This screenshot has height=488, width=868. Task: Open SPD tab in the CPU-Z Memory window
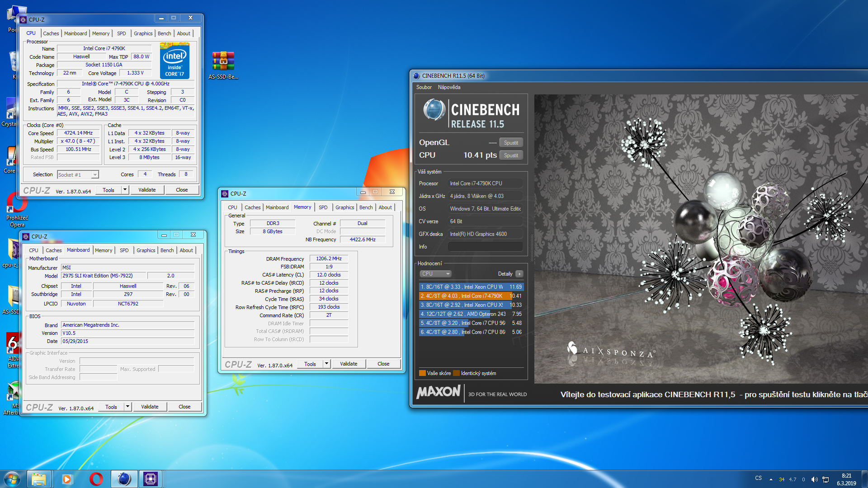pyautogui.click(x=323, y=207)
